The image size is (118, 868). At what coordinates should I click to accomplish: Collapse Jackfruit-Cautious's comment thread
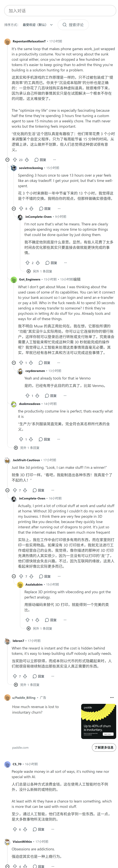click(x=7, y=490)
